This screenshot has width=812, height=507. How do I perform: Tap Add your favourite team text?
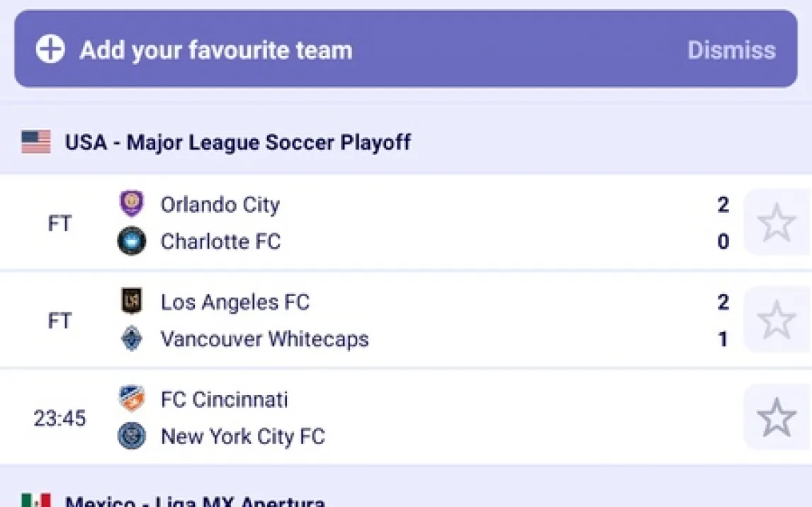click(x=215, y=50)
